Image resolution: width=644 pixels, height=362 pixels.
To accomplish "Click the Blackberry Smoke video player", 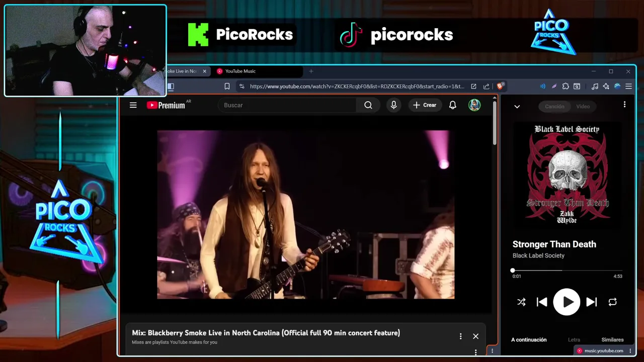I will pyautogui.click(x=306, y=215).
